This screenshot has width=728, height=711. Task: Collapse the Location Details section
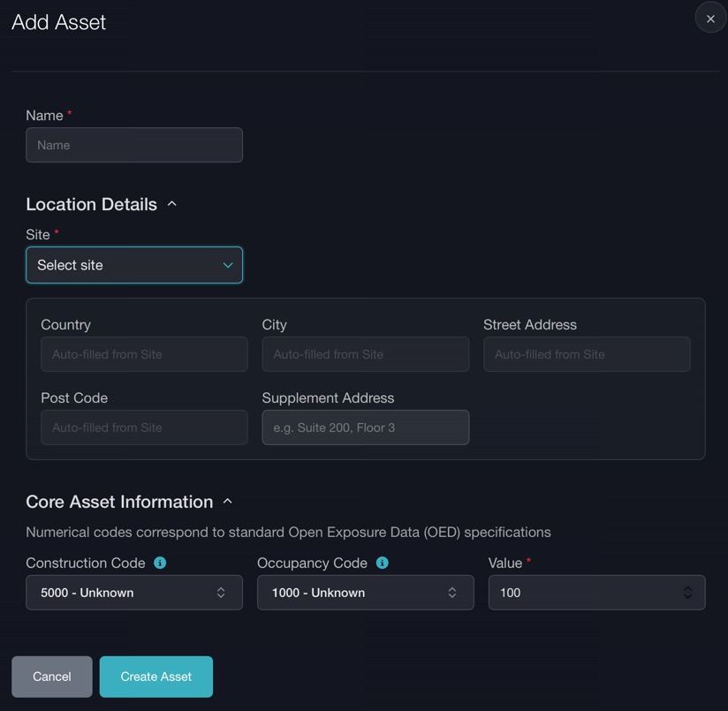click(x=171, y=204)
